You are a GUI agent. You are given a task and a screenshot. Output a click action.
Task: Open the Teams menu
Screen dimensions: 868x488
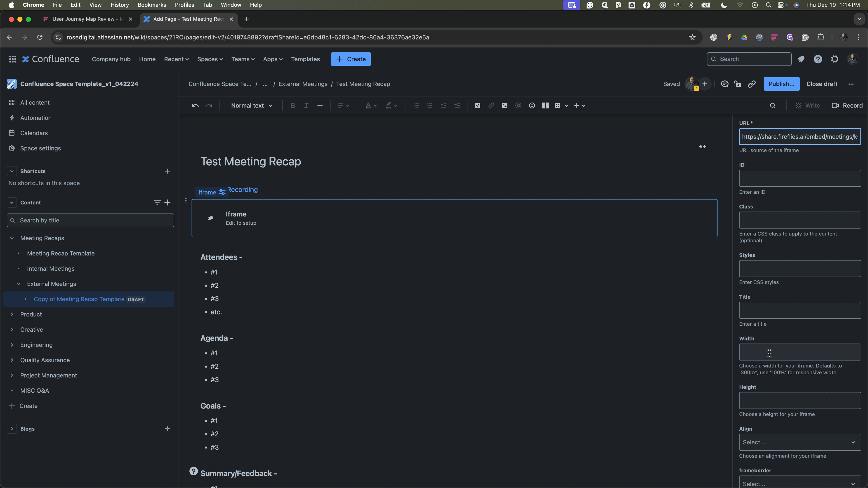[243, 59]
